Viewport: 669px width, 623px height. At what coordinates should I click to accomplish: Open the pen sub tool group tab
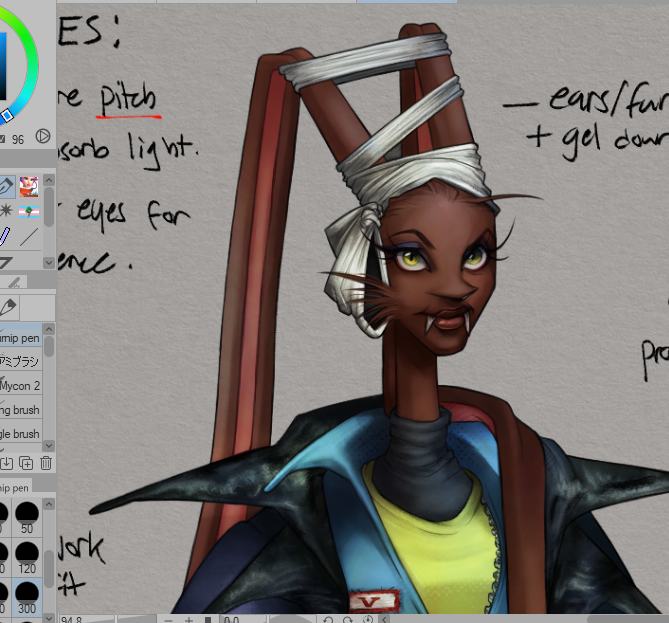9,307
